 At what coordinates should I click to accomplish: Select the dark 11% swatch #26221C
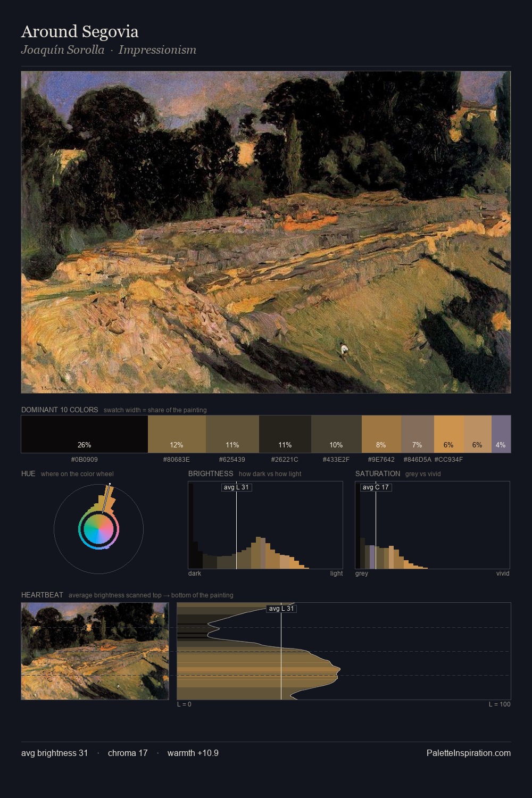285,434
